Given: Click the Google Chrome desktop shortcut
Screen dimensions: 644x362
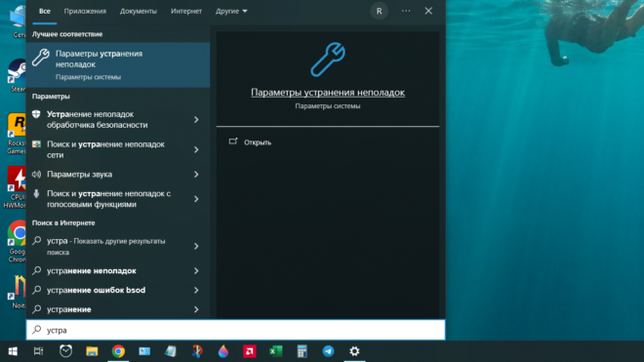Looking at the screenshot, I should [x=18, y=242].
